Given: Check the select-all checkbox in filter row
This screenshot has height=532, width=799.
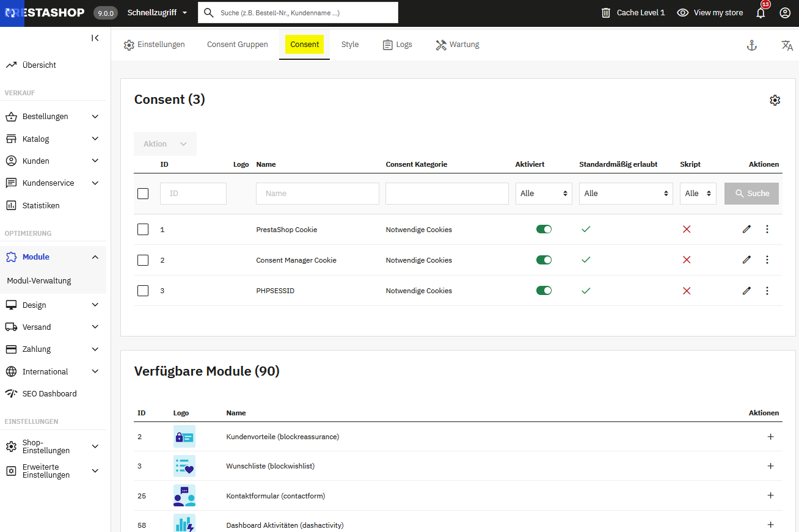Looking at the screenshot, I should 143,194.
